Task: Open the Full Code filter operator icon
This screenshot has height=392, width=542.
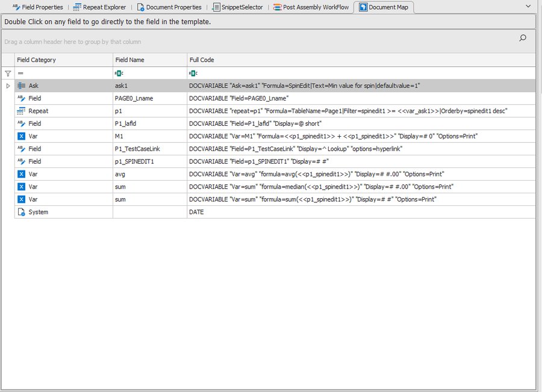Action: [x=193, y=73]
